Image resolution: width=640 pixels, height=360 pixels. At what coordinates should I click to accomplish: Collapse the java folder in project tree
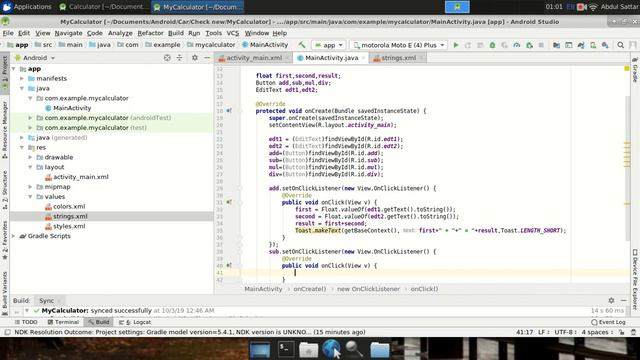[22, 88]
